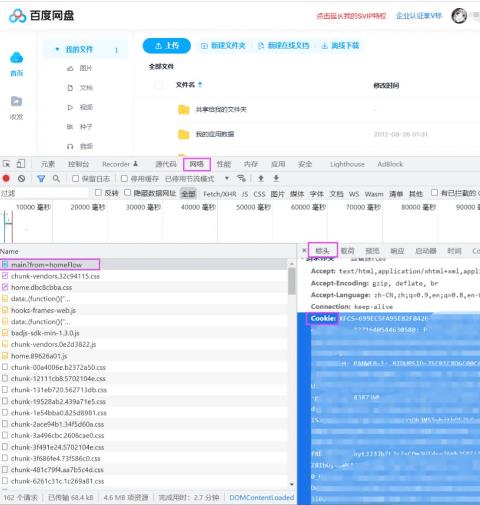480x505 pixels.
Task: Close the request details panel
Action: coord(304,250)
